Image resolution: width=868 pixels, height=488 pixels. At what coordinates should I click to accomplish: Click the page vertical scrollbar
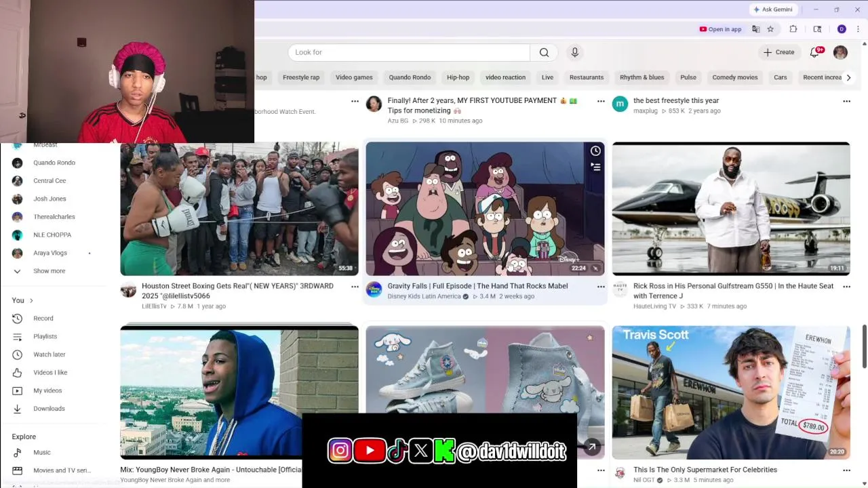pos(865,346)
